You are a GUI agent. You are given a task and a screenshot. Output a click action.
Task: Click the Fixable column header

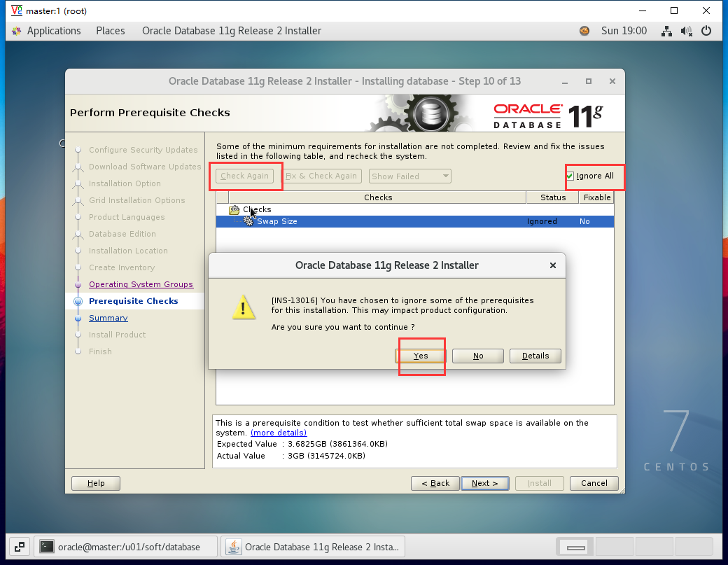coord(596,197)
